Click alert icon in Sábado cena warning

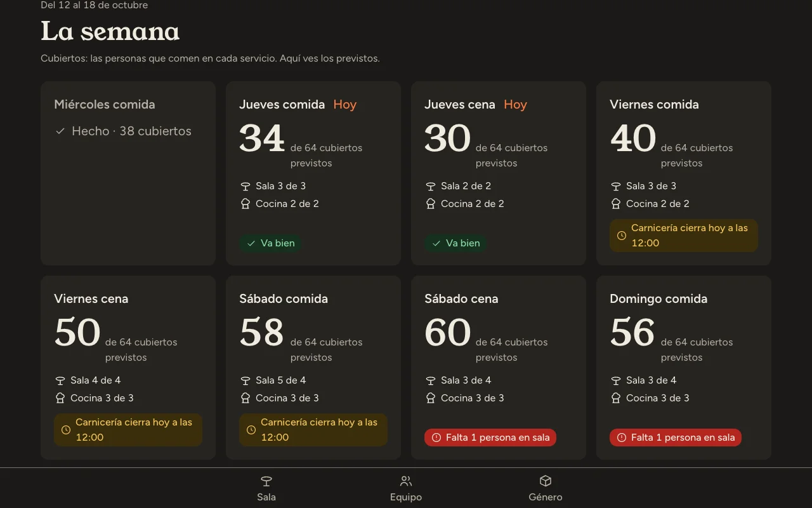436,438
